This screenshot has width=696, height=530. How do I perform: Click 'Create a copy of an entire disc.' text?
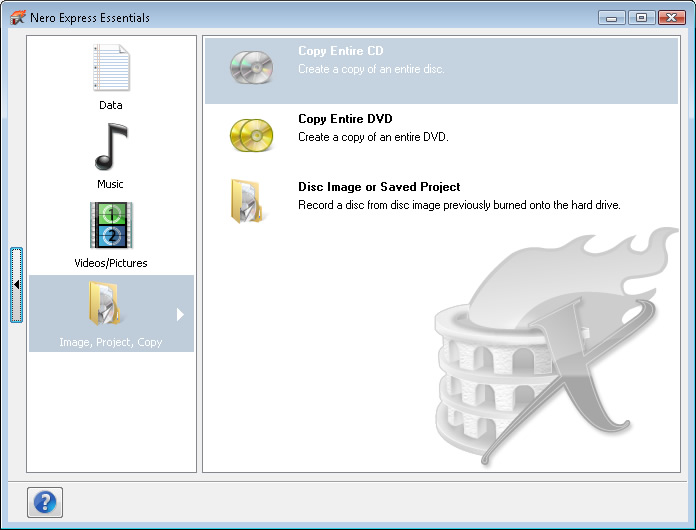(371, 69)
